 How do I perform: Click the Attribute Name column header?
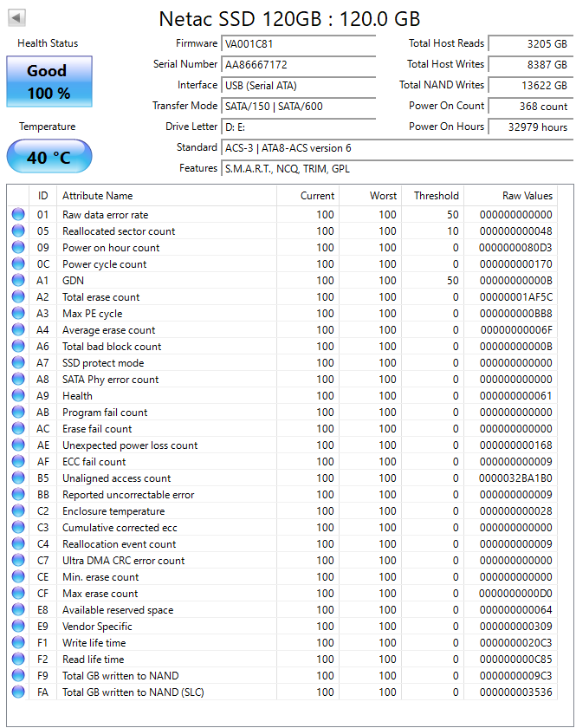click(166, 196)
